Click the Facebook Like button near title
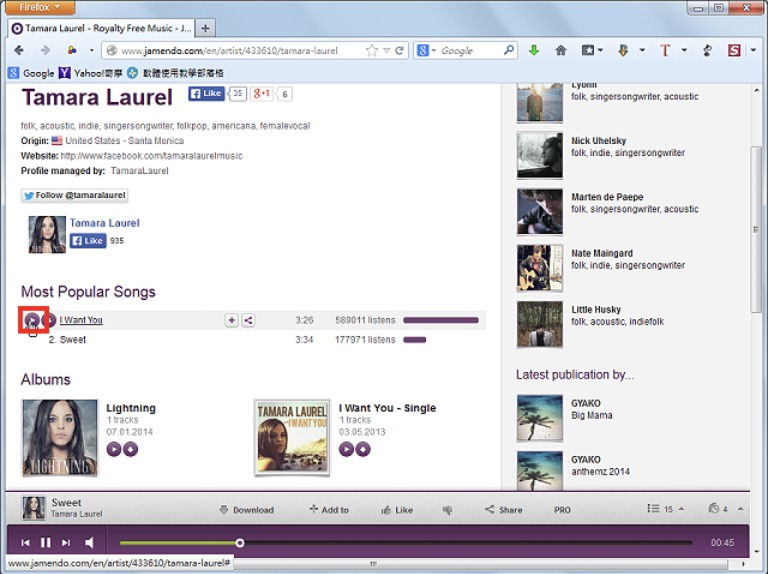The height and width of the screenshot is (574, 770). click(x=206, y=93)
